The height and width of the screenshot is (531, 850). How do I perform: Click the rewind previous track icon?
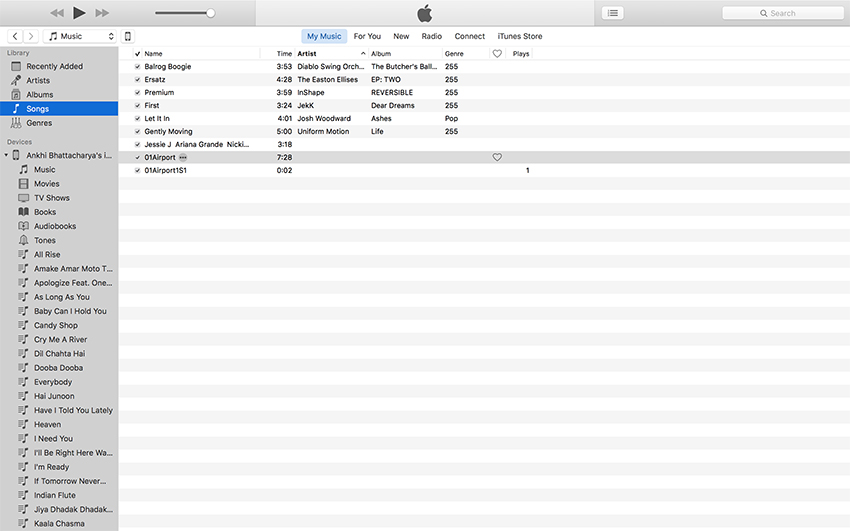(57, 13)
